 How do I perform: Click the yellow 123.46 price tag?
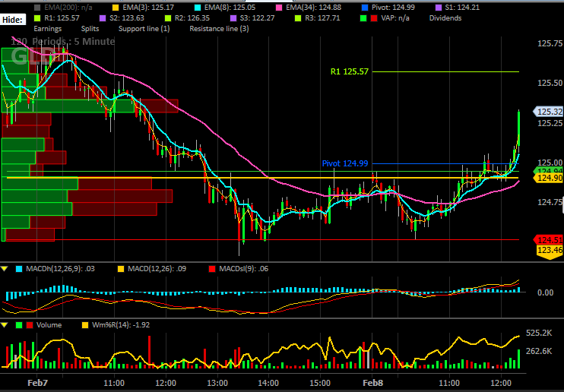pos(550,251)
